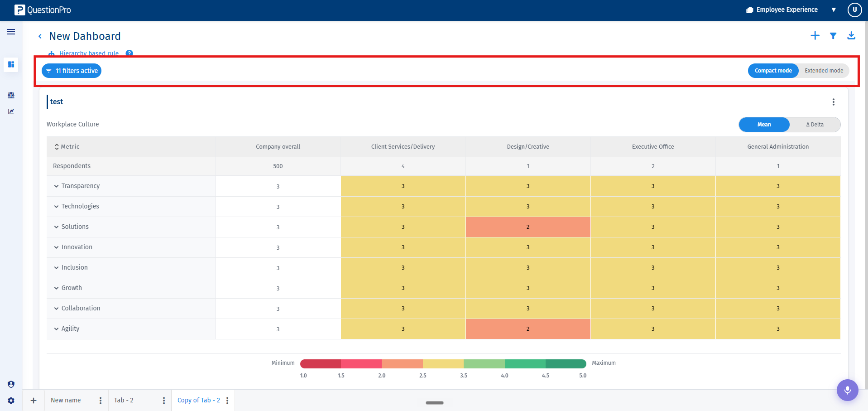Image resolution: width=868 pixels, height=411 pixels.
Task: Click the New Dahboard title
Action: pyautogui.click(x=85, y=36)
